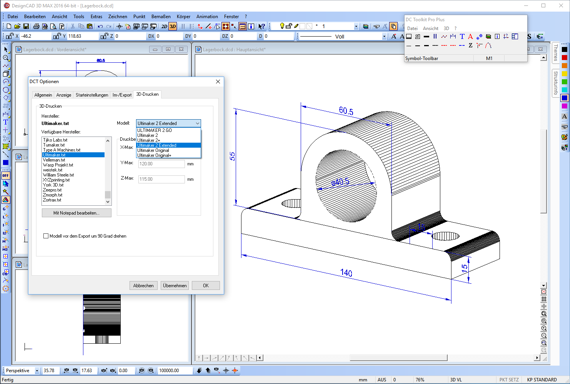Pick the black color swatch in the palette

click(564, 49)
